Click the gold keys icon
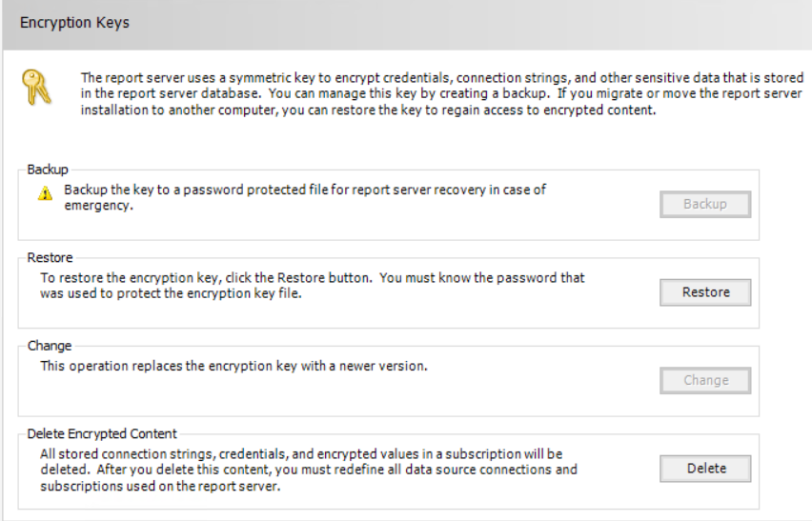This screenshot has width=812, height=521. click(35, 89)
